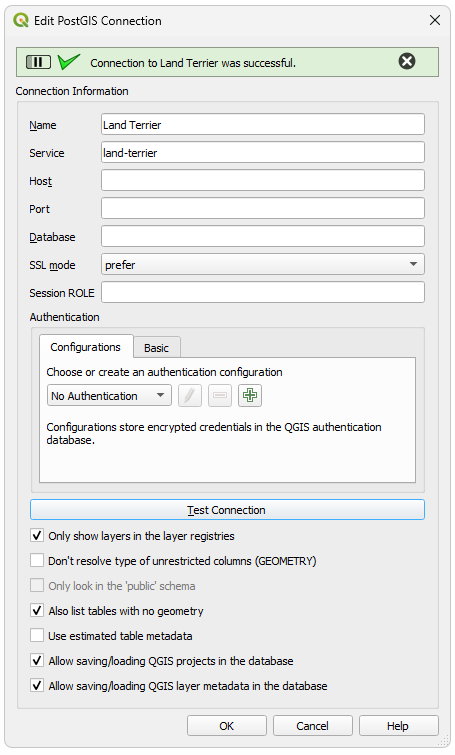Switch to the Basic authentication tab
Viewport: 455px width, 755px height.
point(156,348)
